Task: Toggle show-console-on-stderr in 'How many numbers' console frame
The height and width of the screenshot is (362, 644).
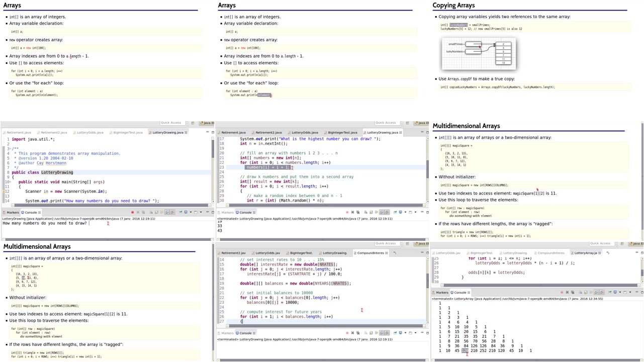Action: point(172,212)
